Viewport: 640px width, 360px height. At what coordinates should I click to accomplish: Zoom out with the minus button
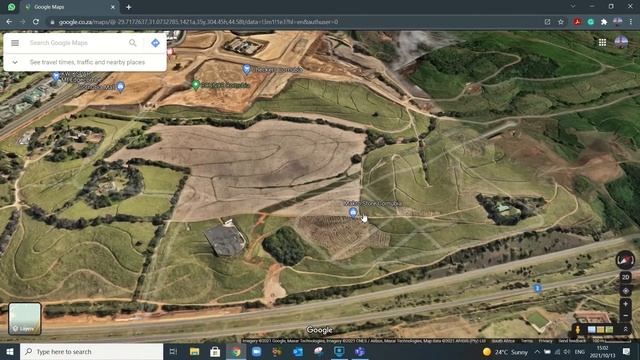tap(625, 316)
